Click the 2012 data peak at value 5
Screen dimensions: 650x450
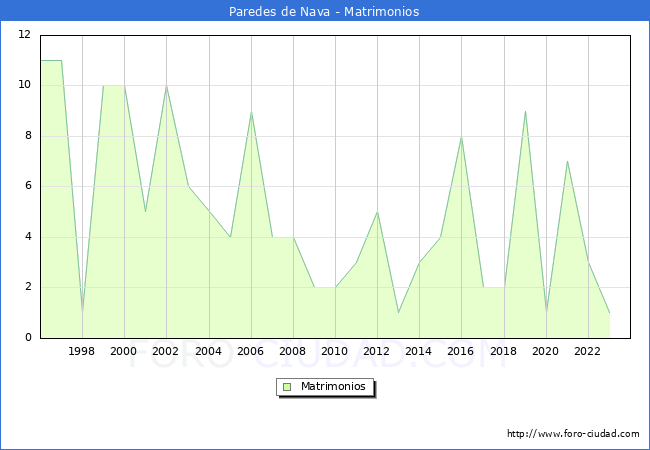pos(377,212)
